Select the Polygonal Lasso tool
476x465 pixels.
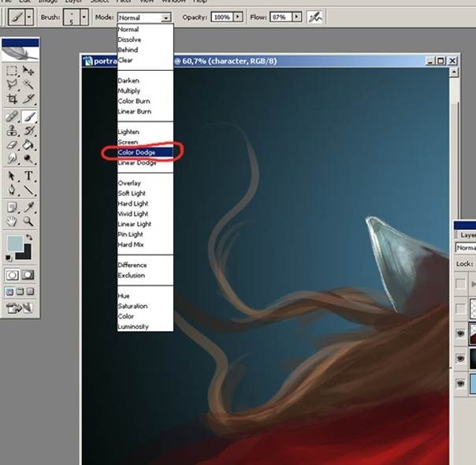click(12, 84)
